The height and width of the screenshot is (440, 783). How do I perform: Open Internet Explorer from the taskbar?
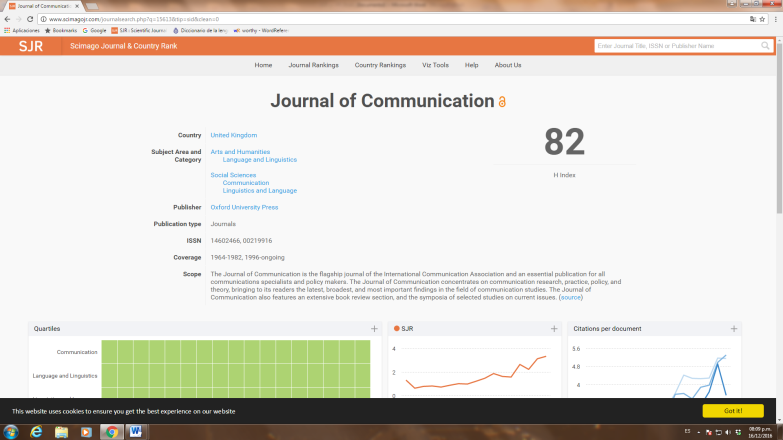pyautogui.click(x=37, y=432)
